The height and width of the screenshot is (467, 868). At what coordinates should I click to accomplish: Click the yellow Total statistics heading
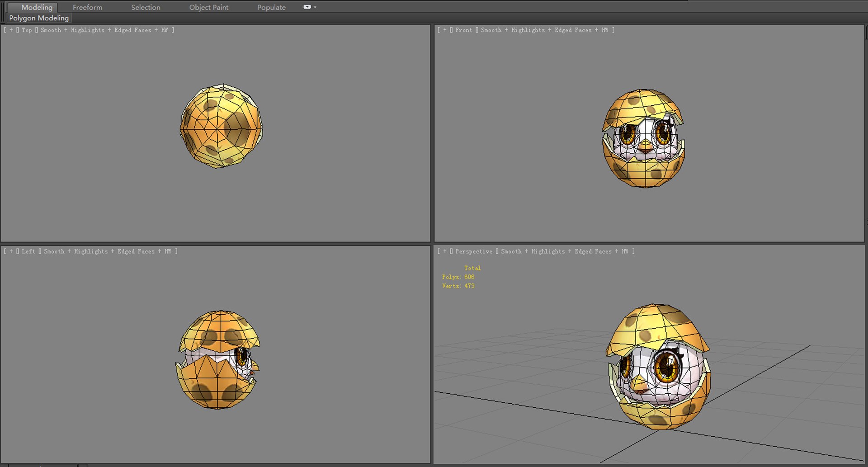click(472, 268)
